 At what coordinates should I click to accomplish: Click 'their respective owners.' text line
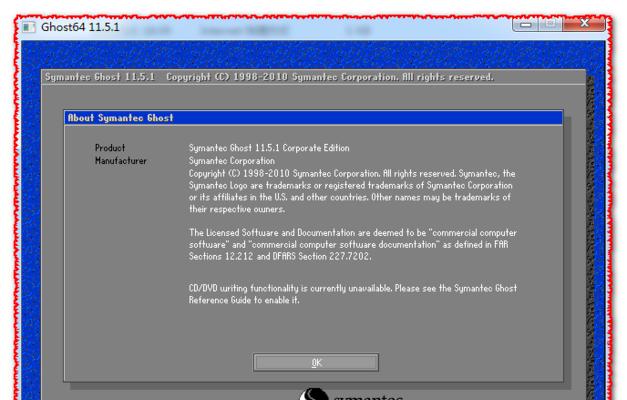coord(237,209)
